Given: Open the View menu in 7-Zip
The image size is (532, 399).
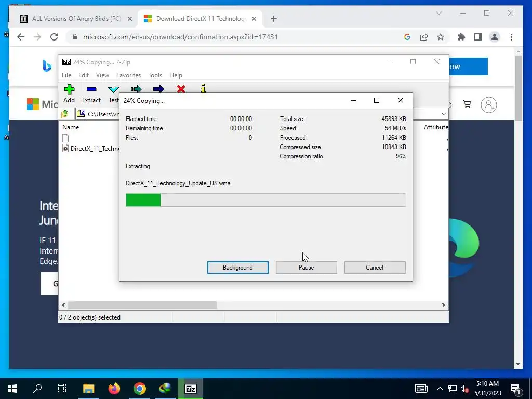Looking at the screenshot, I should 102,75.
